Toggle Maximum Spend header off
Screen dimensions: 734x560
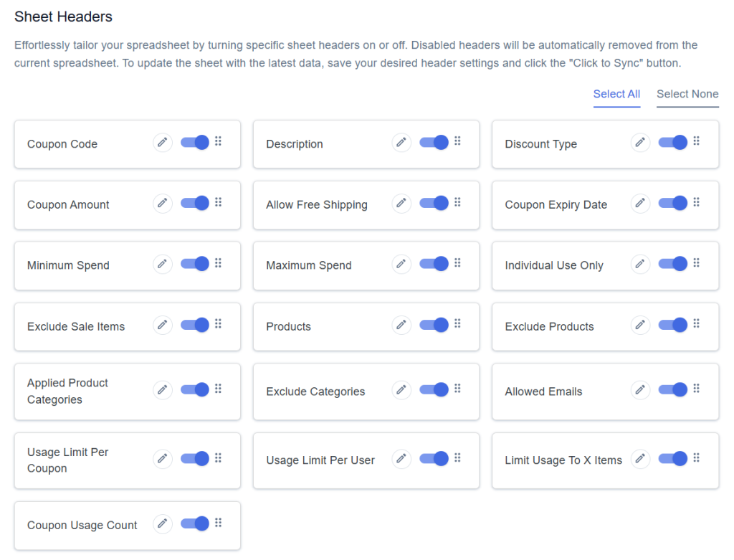[434, 264]
